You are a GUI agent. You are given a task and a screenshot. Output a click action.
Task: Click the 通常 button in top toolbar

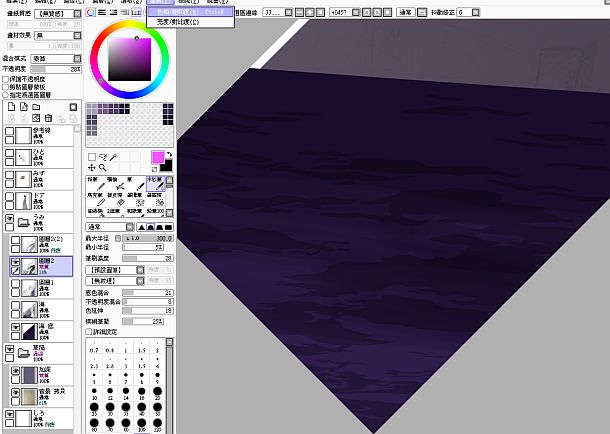[x=406, y=12]
